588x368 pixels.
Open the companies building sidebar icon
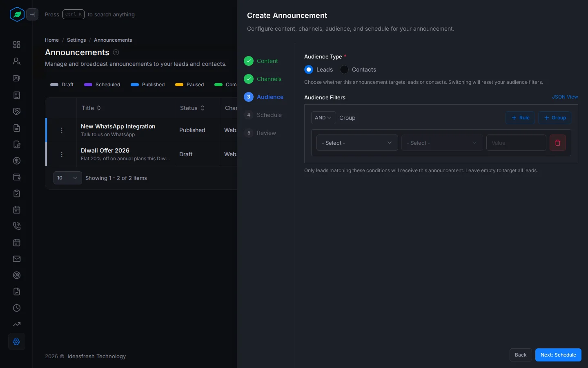(x=17, y=95)
